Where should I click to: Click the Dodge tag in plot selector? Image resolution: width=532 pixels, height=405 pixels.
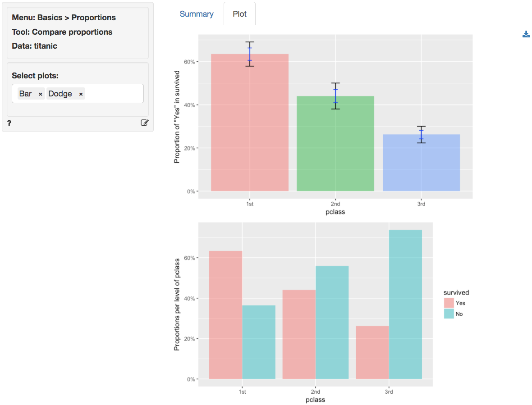tap(60, 94)
